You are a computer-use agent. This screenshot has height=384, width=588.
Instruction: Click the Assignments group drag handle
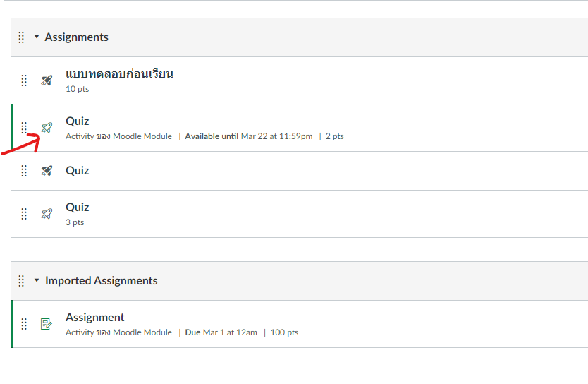[x=21, y=37]
